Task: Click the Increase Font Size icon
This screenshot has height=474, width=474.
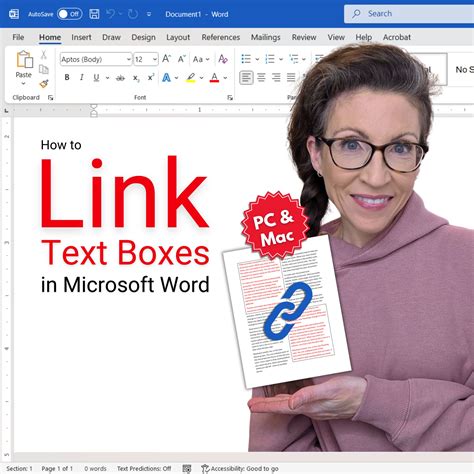Action: pyautogui.click(x=166, y=59)
